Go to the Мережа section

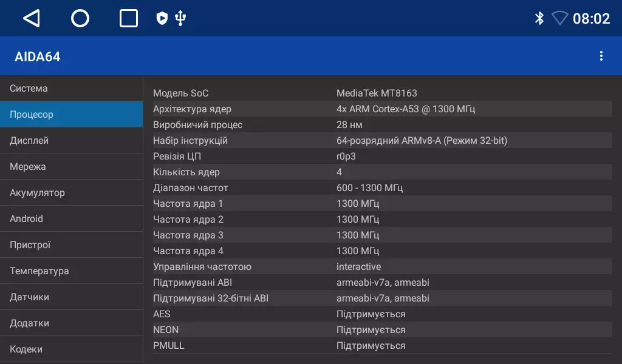[x=71, y=167]
